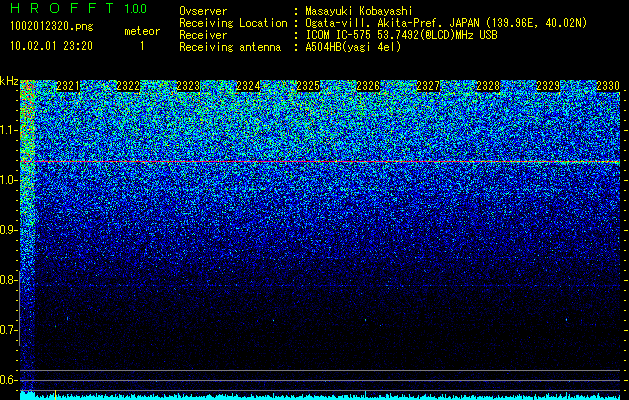Click the 2329 time marker

tap(548, 86)
